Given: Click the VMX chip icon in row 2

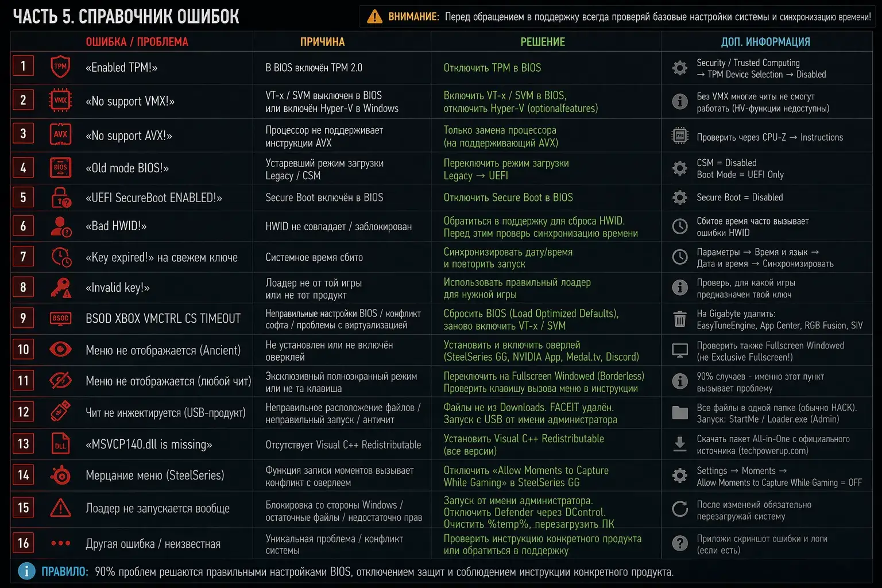Looking at the screenshot, I should pyautogui.click(x=60, y=100).
